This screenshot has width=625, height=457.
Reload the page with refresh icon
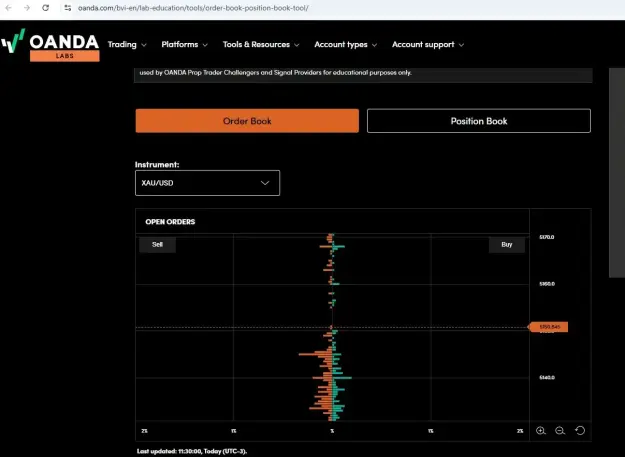point(45,8)
